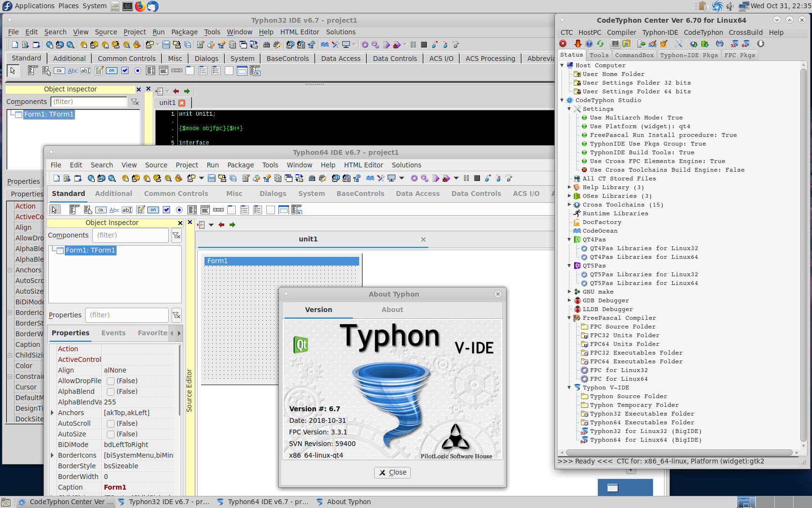
Task: Click the components filter field in Typhon64 inspector
Action: point(130,235)
